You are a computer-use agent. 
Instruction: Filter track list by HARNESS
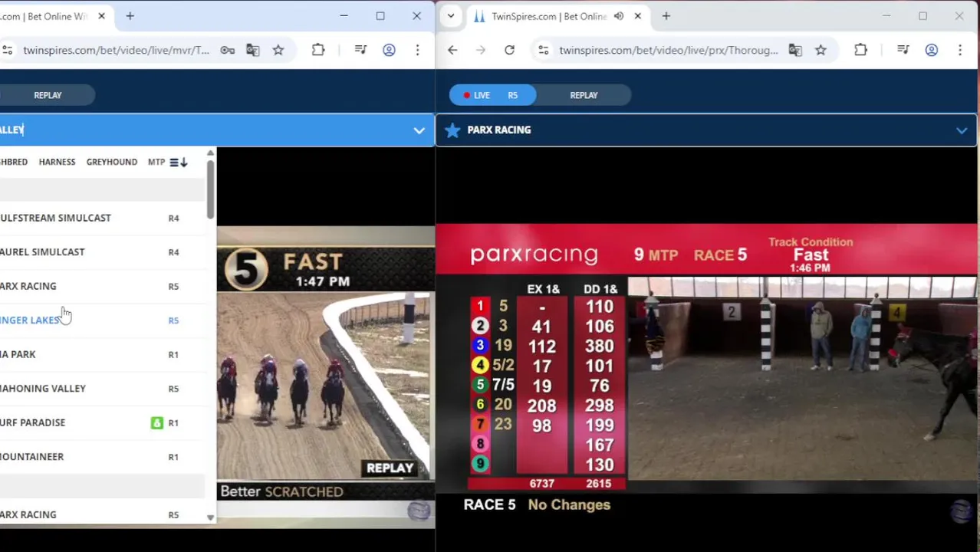[57, 162]
